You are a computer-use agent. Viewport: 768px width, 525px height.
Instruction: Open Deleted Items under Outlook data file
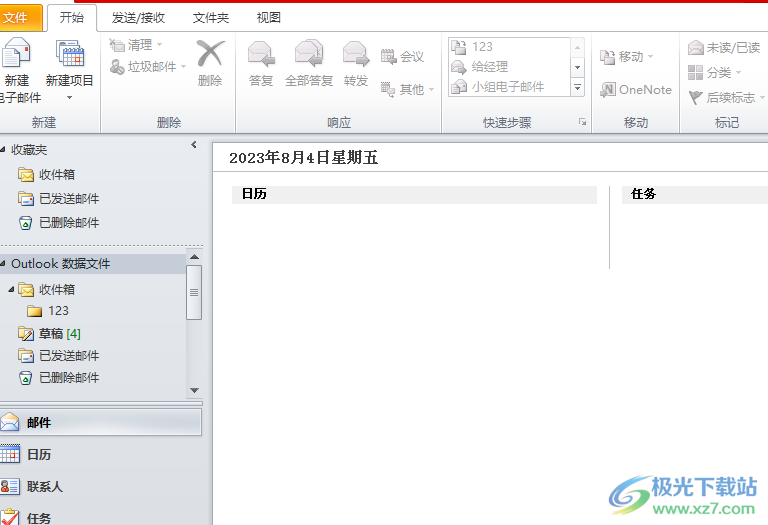[59, 378]
